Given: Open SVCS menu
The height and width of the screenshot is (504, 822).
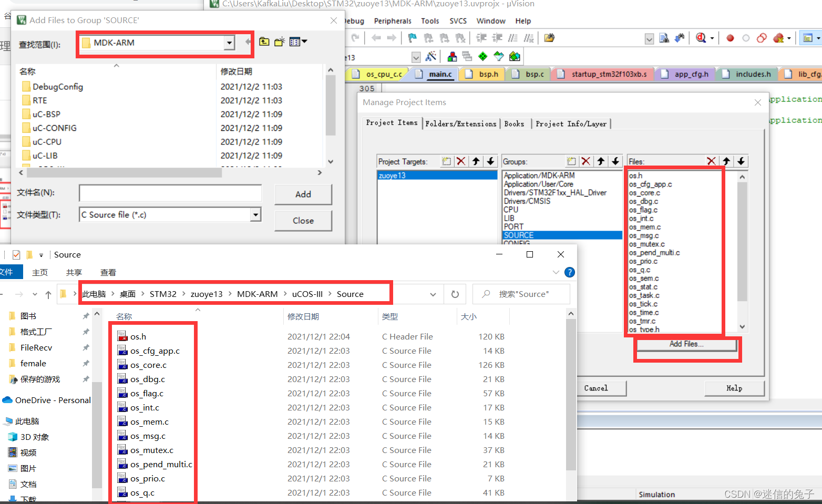Looking at the screenshot, I should click(x=458, y=21).
